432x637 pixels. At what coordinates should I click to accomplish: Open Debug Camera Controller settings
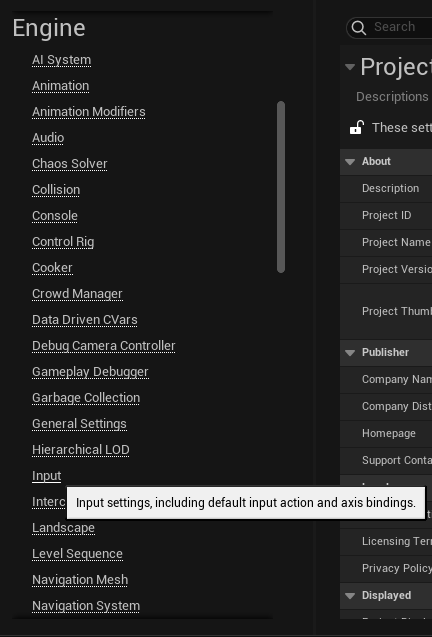click(104, 346)
